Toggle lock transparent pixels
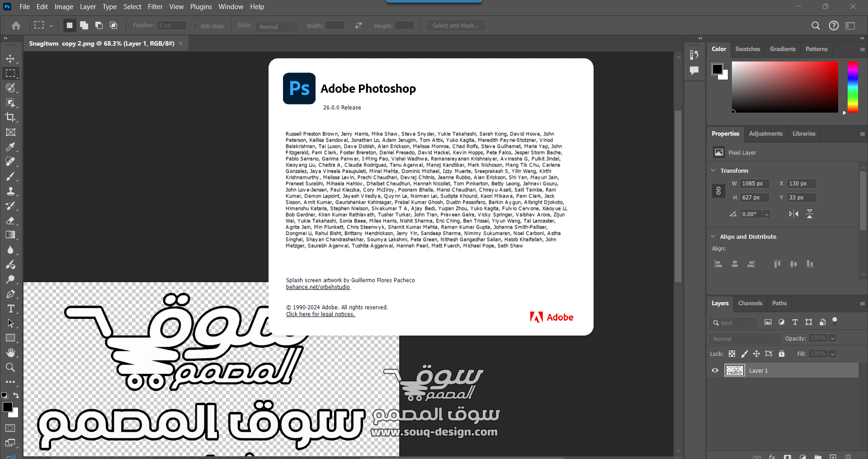Image resolution: width=868 pixels, height=459 pixels. (732, 354)
